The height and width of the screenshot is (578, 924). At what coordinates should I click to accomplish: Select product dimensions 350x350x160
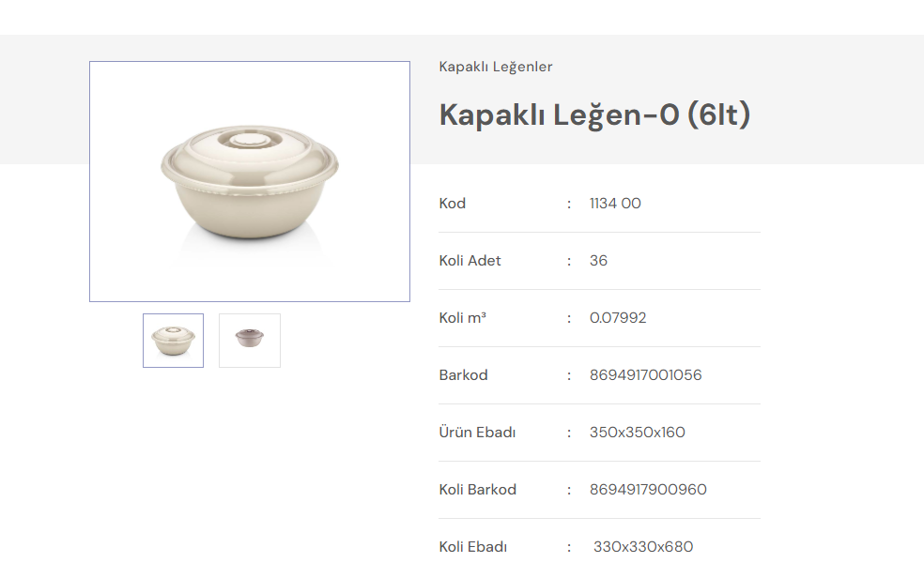[638, 433]
